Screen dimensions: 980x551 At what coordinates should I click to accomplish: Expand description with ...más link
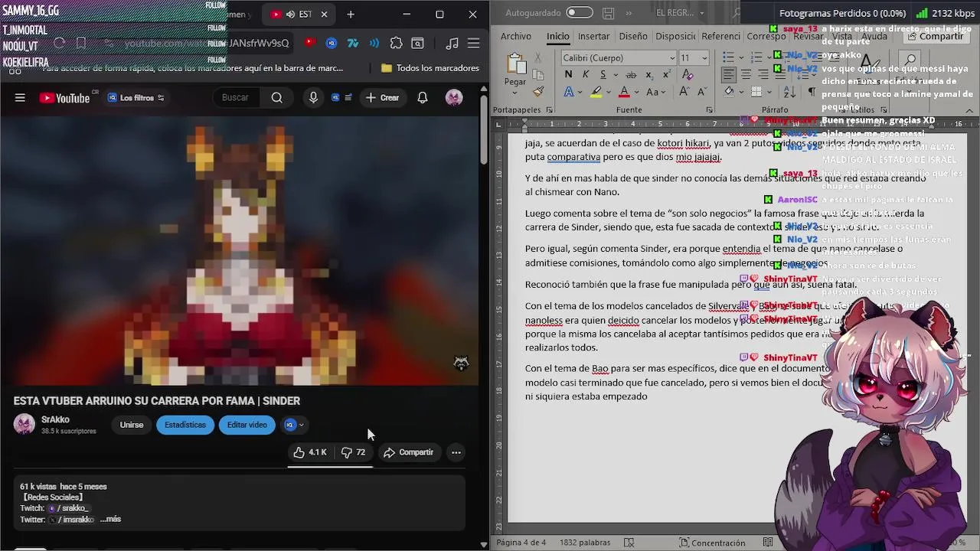(110, 519)
